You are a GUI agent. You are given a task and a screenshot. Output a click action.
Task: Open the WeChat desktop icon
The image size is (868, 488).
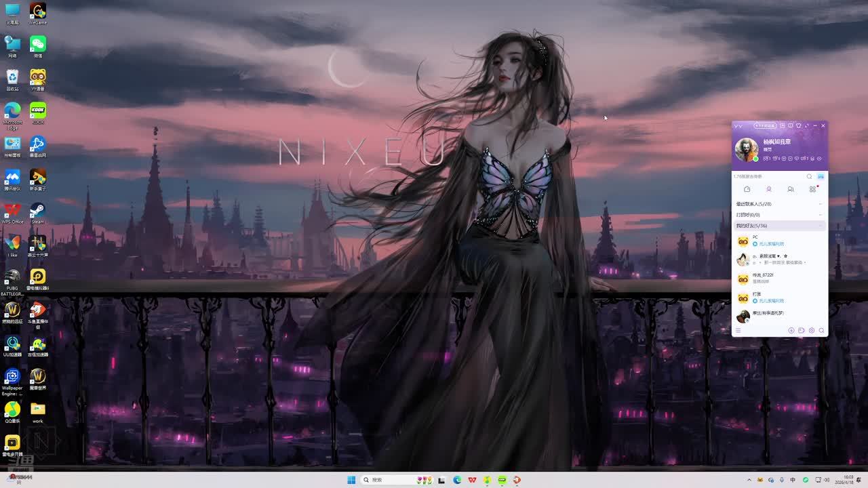pyautogui.click(x=38, y=45)
